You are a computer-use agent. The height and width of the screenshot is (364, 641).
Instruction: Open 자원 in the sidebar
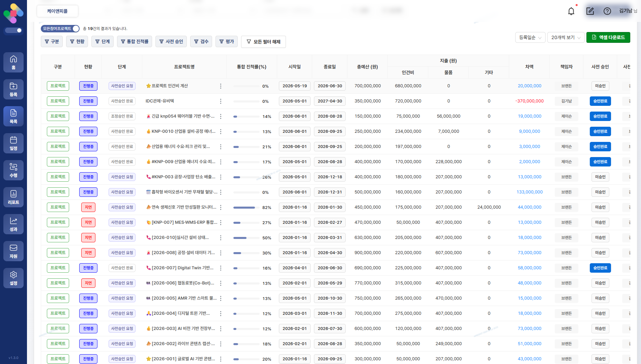click(13, 251)
